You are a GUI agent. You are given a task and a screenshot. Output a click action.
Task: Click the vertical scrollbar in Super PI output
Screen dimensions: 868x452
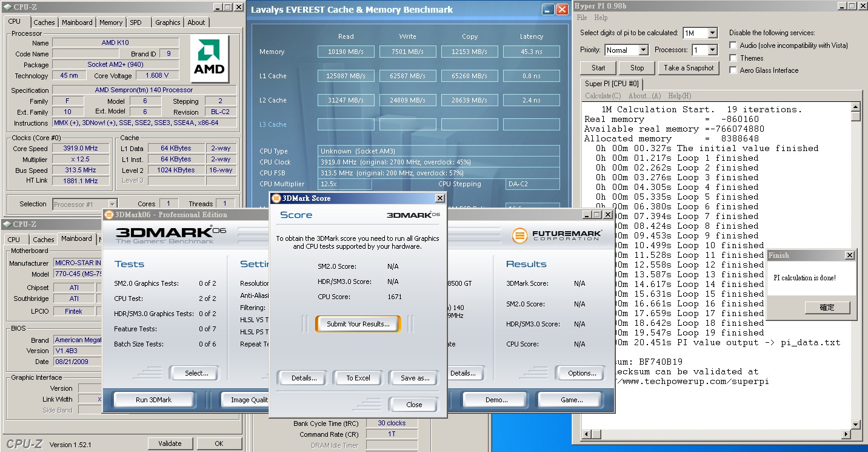tap(855, 266)
